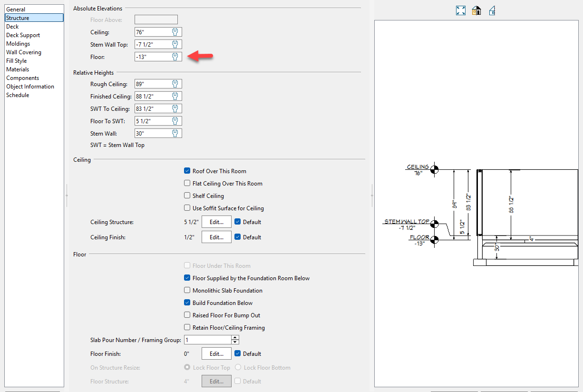The image size is (583, 392).
Task: Click the SWT To Ceiling input field
Action: [x=152, y=108]
